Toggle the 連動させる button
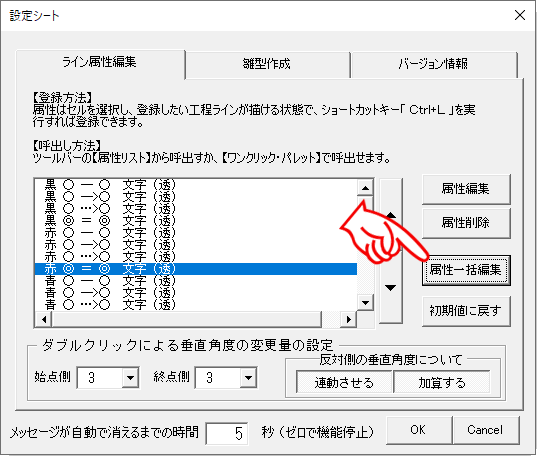This screenshot has height=456, width=537. click(344, 382)
